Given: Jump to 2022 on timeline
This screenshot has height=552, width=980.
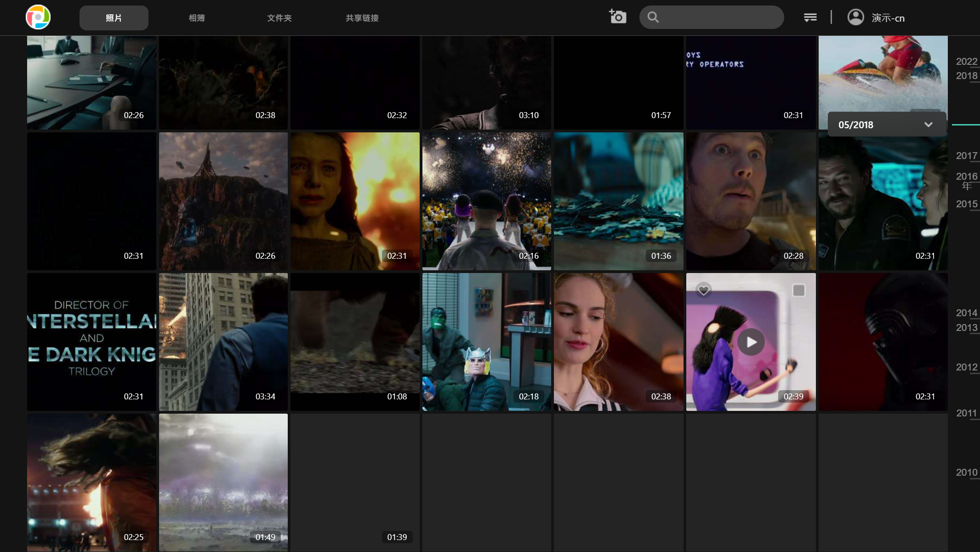Looking at the screenshot, I should 967,61.
